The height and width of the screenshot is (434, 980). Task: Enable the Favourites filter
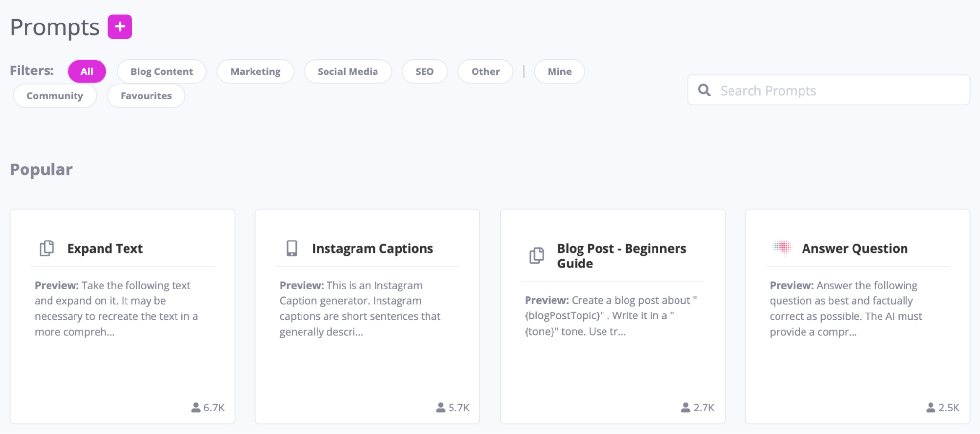(x=146, y=96)
